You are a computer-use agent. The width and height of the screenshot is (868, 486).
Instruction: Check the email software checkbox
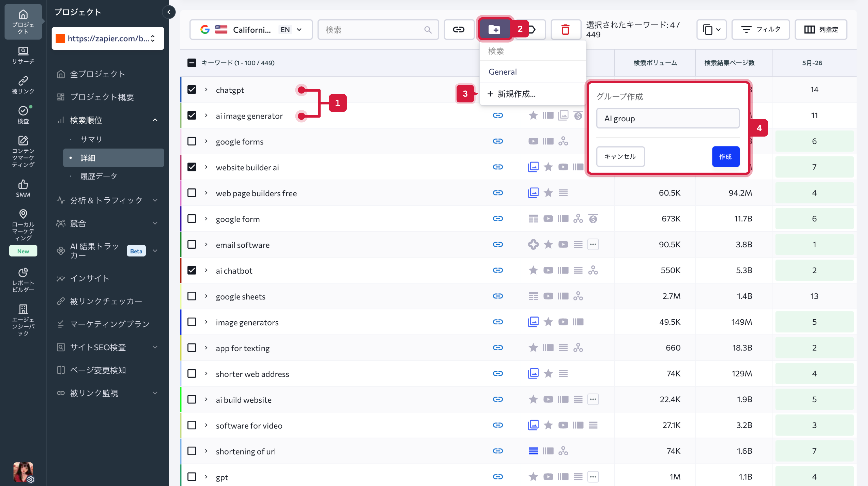pos(192,245)
